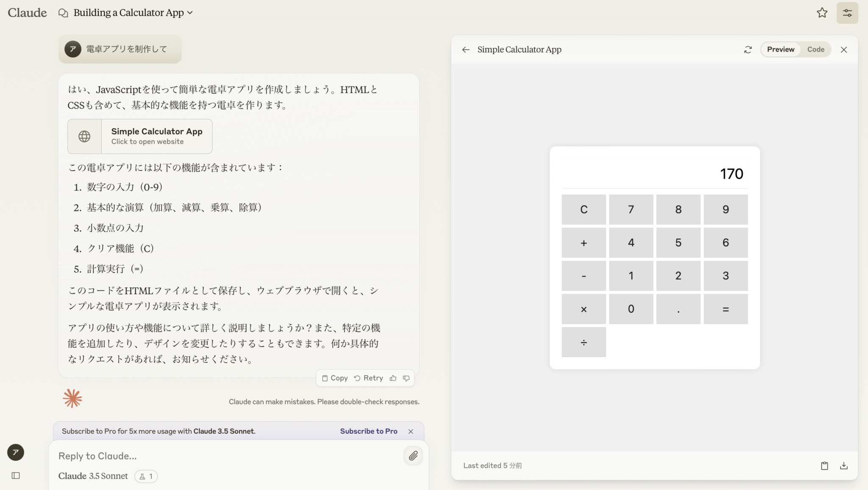The image size is (868, 490).
Task: Give thumbs down to response
Action: click(406, 378)
